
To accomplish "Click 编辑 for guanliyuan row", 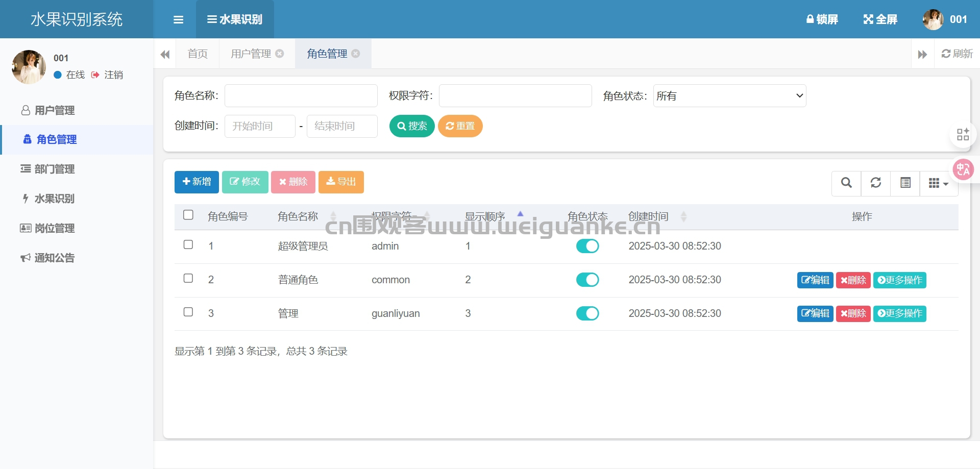I will [815, 313].
